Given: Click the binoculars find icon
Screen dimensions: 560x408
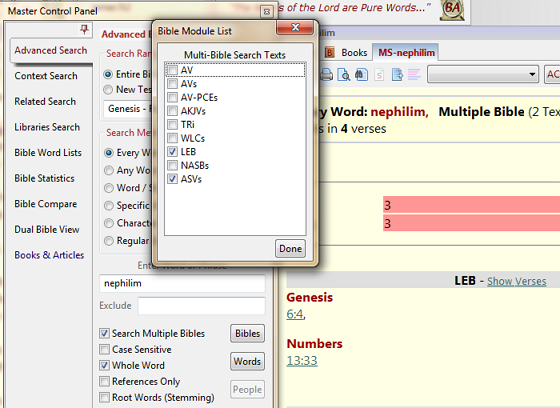Looking at the screenshot, I should click(361, 75).
